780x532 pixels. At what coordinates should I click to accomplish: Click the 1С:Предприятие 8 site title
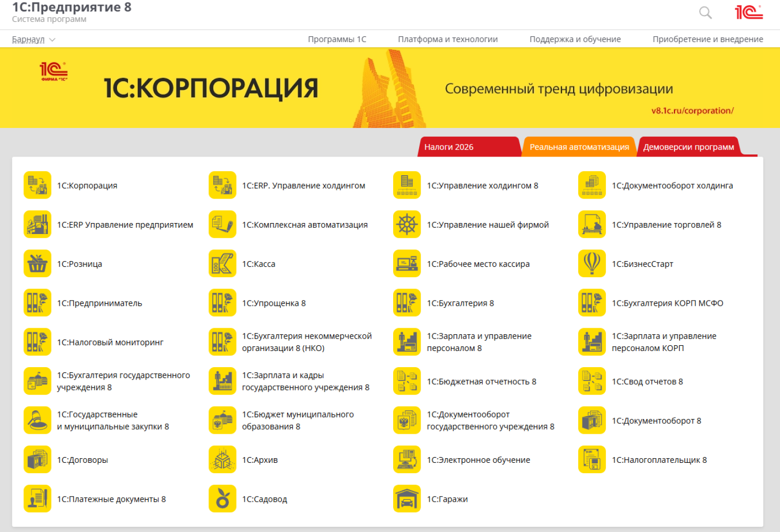(72, 8)
